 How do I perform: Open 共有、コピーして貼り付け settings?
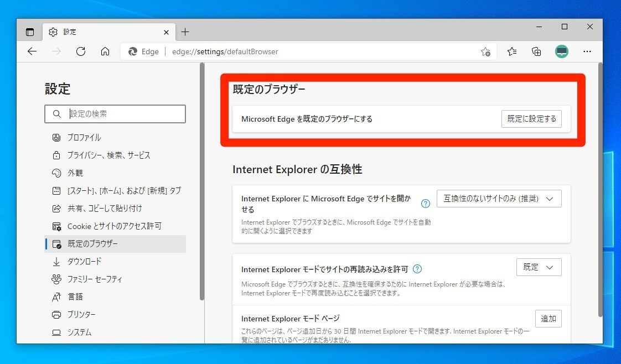115,209
